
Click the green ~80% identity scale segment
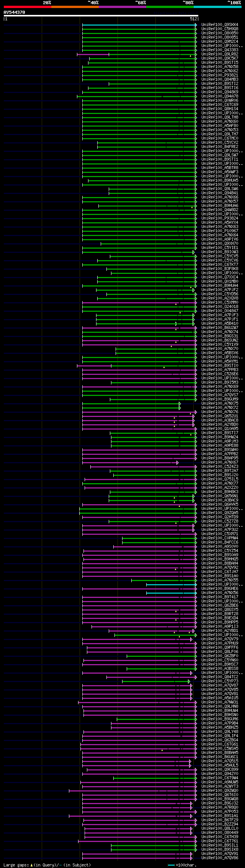point(170,7)
